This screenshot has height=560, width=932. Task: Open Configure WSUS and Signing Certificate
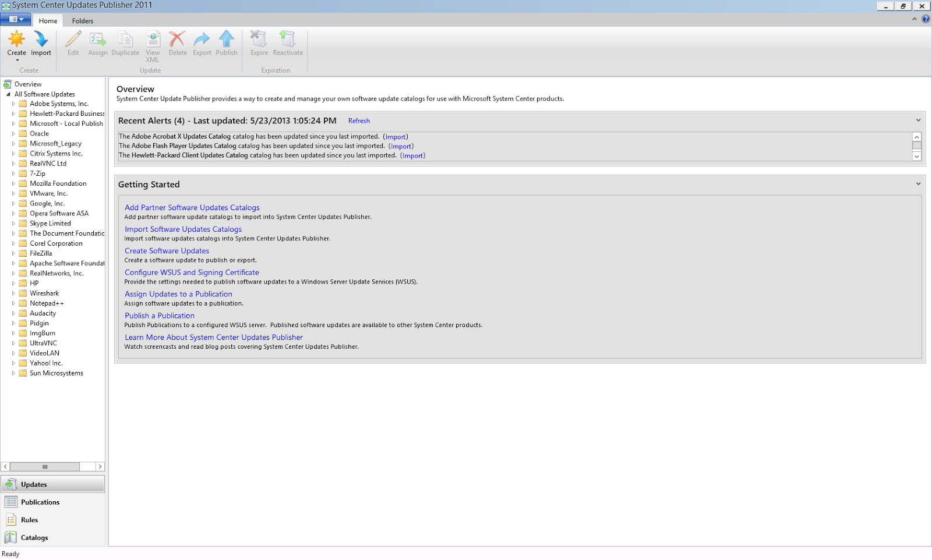[192, 272]
